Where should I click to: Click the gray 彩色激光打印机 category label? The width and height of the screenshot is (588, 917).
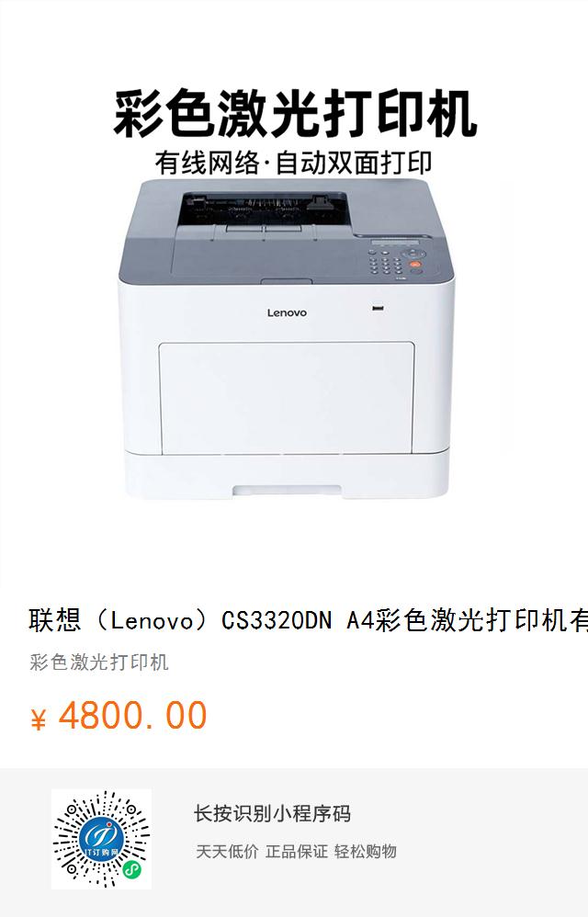point(99,662)
